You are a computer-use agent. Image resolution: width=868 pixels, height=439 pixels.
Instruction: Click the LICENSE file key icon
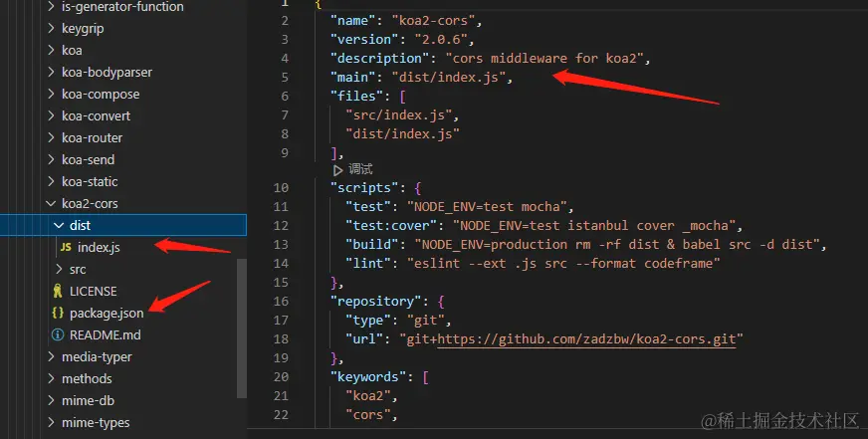coord(58,292)
